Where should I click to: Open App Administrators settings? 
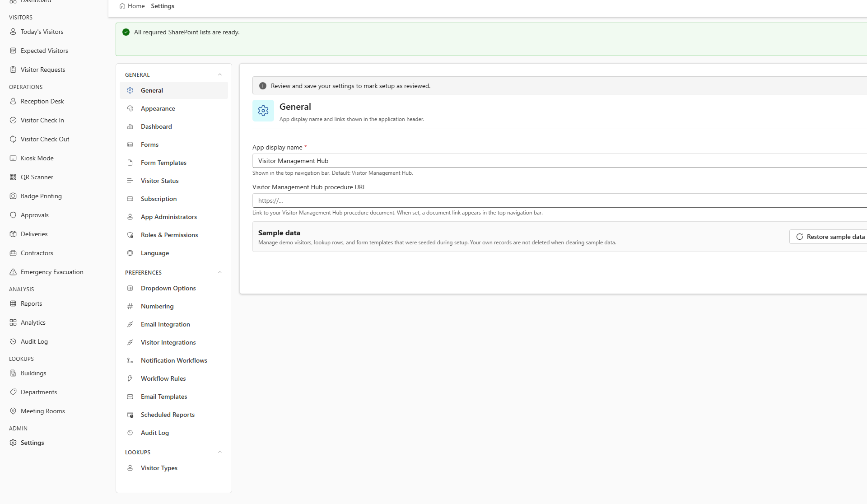point(174,217)
